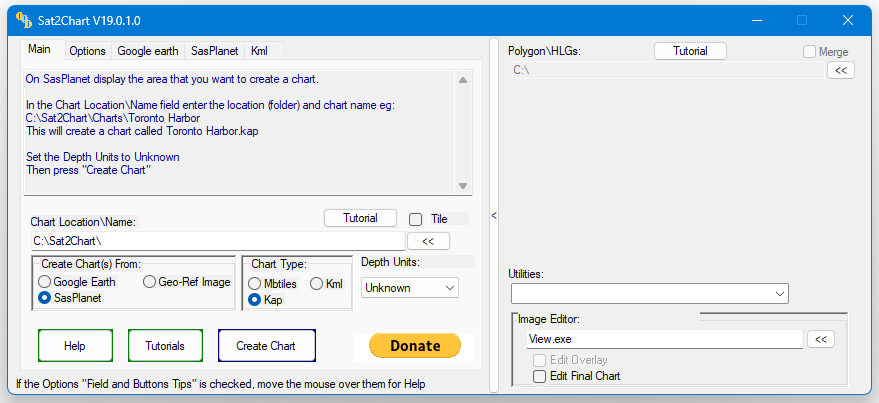Click the Chart Location\Name input field
Screen dimensions: 879x403
[x=218, y=241]
